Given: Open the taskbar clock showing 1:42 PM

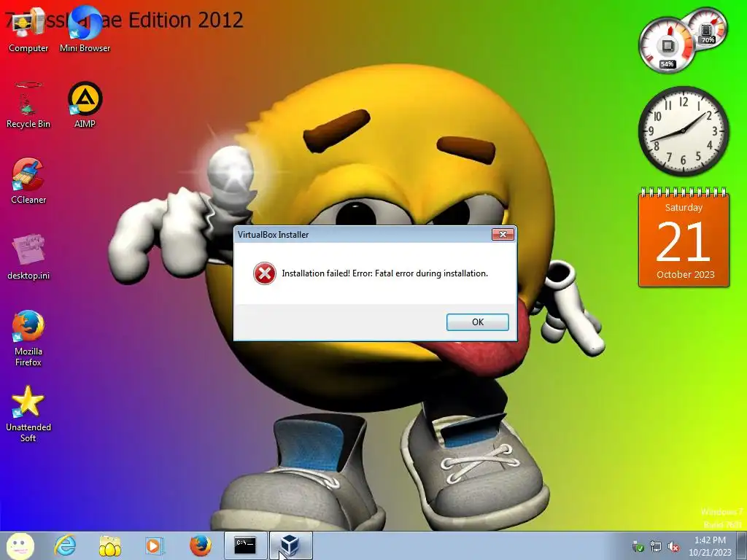Looking at the screenshot, I should [710, 546].
